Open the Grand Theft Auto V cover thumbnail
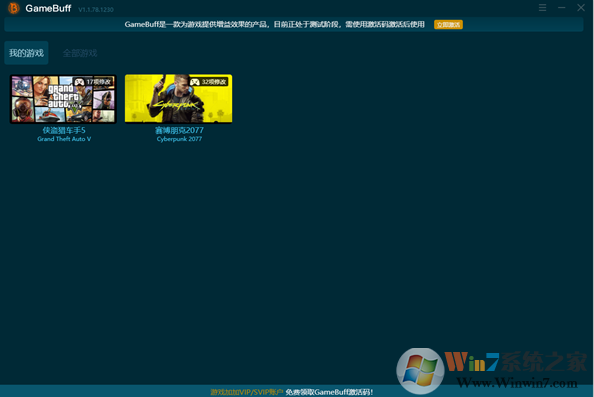This screenshot has width=594, height=397. point(63,99)
